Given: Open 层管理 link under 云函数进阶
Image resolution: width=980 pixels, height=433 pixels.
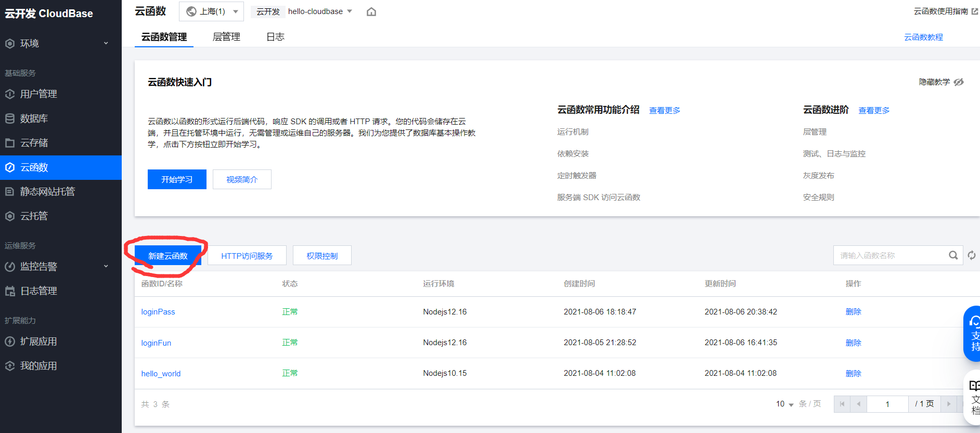Looking at the screenshot, I should pos(815,132).
